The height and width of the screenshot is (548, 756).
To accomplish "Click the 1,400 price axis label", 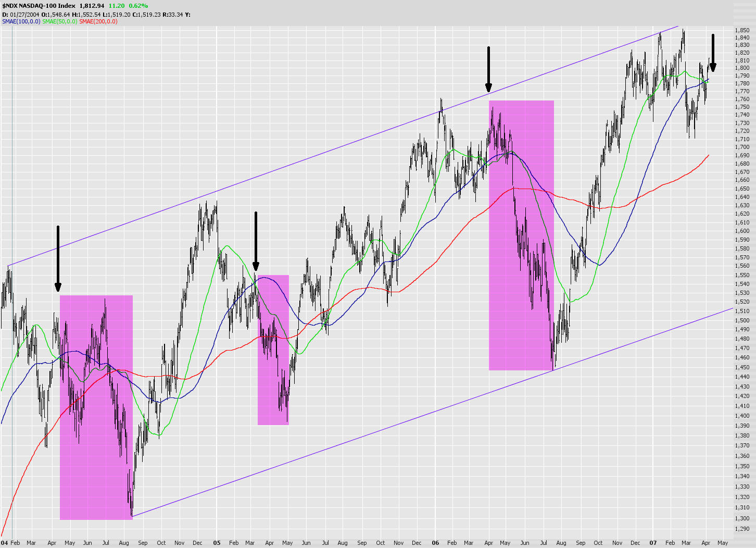I will point(742,416).
